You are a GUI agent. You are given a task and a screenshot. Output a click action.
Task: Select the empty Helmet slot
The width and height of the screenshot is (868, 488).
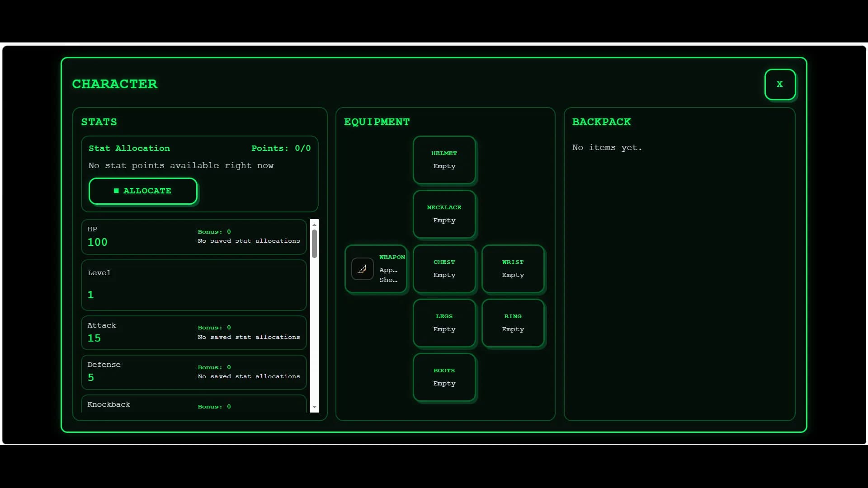[444, 160]
